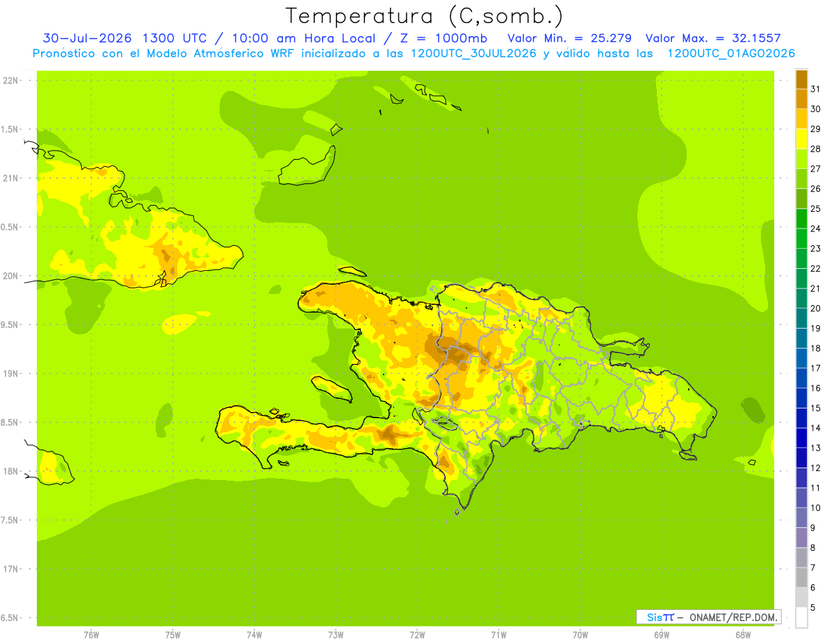Click the legend value label 5

813,607
